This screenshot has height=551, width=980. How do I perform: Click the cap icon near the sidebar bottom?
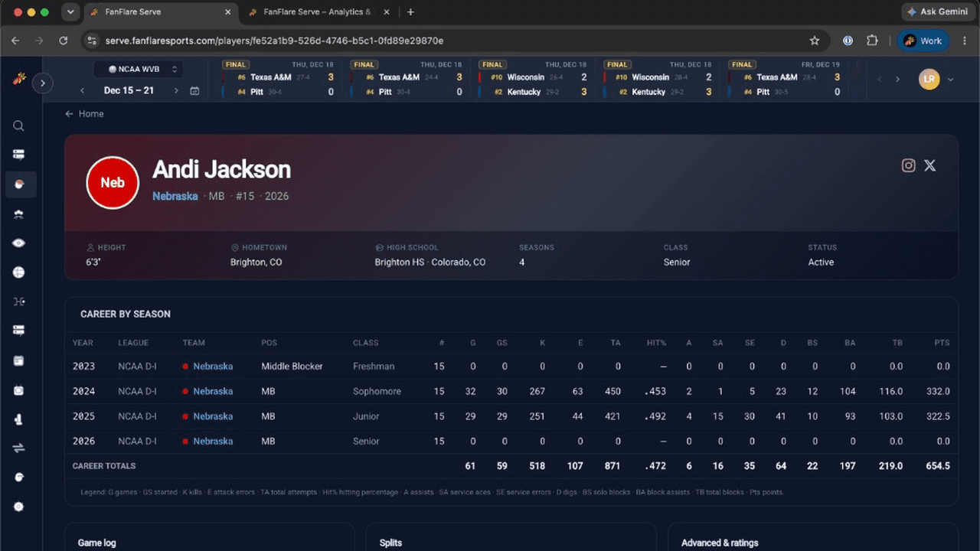point(19,478)
